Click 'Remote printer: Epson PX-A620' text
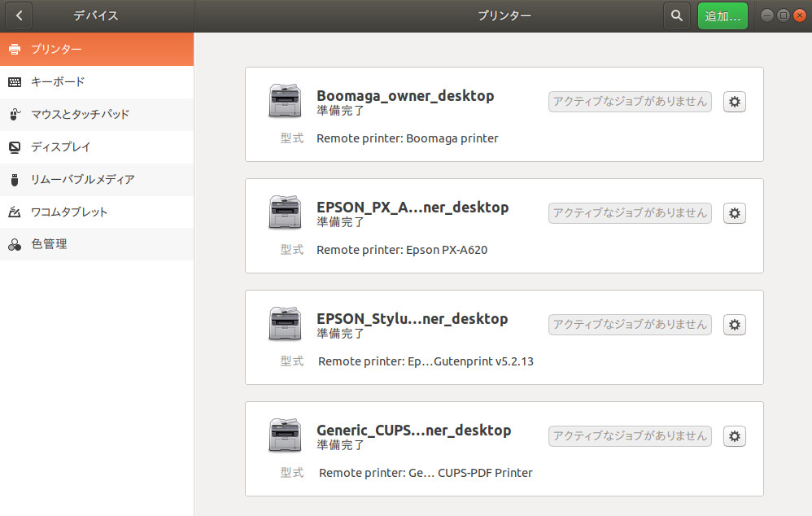 click(402, 250)
